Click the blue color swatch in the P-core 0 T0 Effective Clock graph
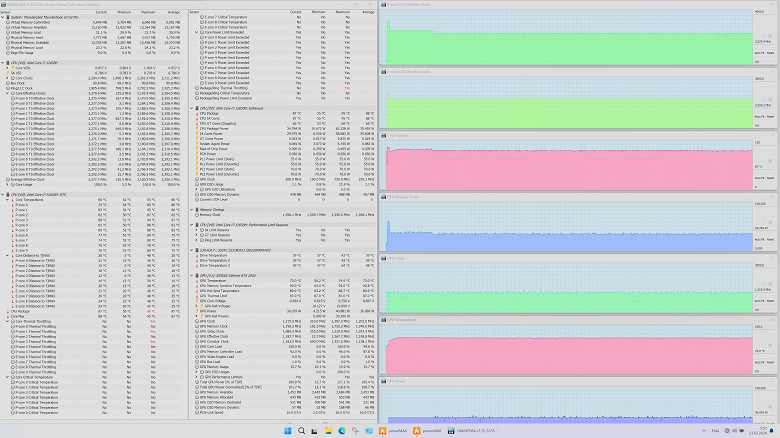 click(x=771, y=35)
